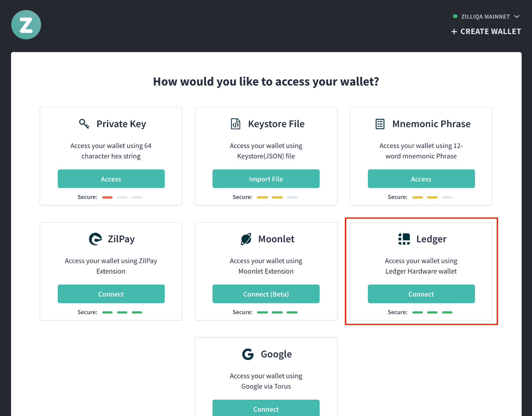Connect the Ledger hardware wallet
The width and height of the screenshot is (532, 416).
(x=421, y=294)
